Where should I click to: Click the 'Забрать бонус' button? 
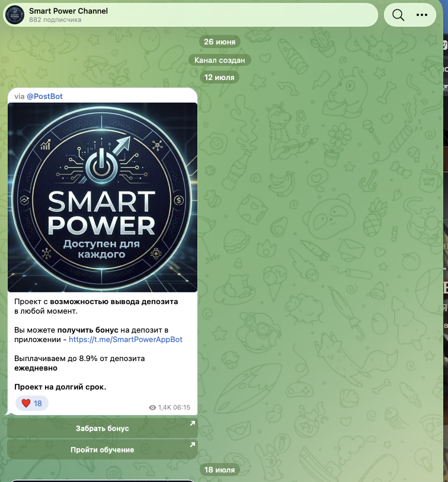coord(103,428)
